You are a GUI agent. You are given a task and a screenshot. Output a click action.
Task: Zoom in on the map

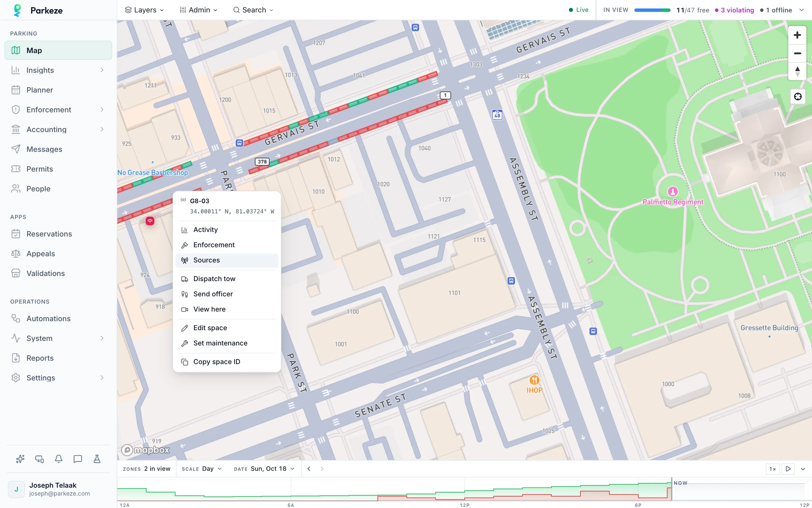(797, 35)
